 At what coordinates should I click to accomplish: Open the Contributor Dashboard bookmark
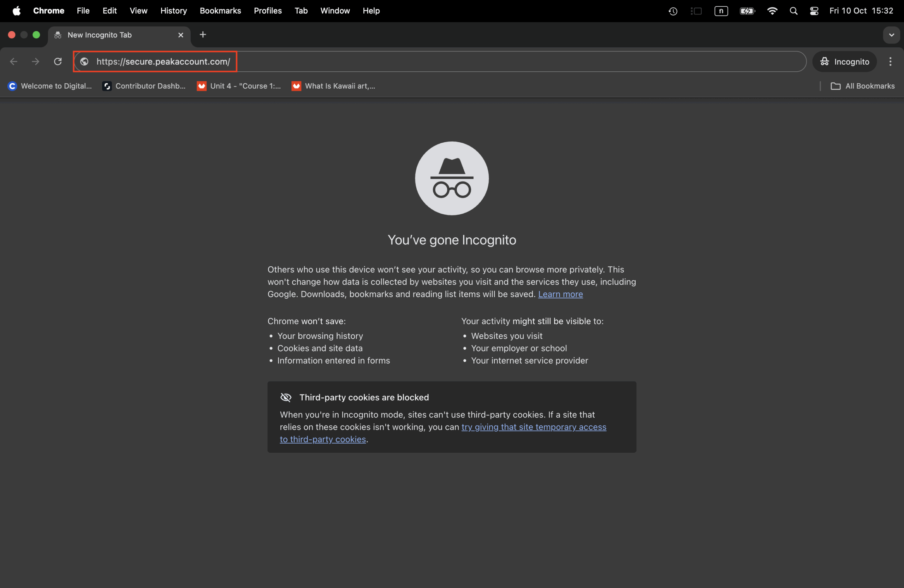[x=144, y=86]
